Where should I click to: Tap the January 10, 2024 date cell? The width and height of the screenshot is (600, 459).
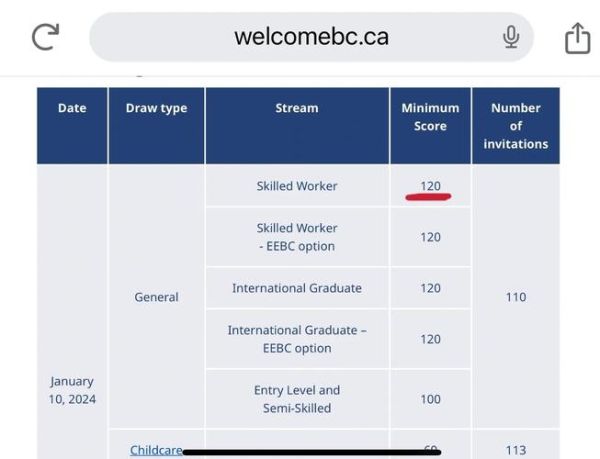point(72,390)
